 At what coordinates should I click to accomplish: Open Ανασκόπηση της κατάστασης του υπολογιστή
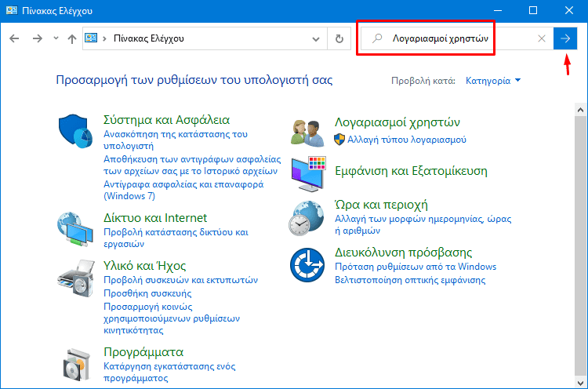(x=176, y=140)
